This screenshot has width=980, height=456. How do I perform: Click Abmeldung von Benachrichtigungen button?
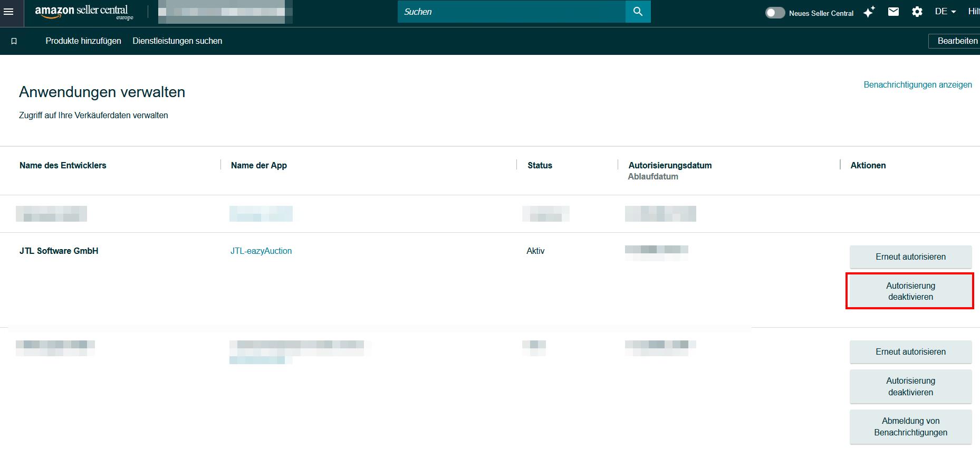(910, 426)
